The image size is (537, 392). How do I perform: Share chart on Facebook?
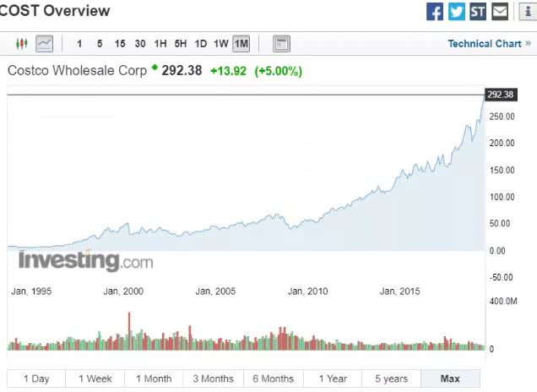435,12
